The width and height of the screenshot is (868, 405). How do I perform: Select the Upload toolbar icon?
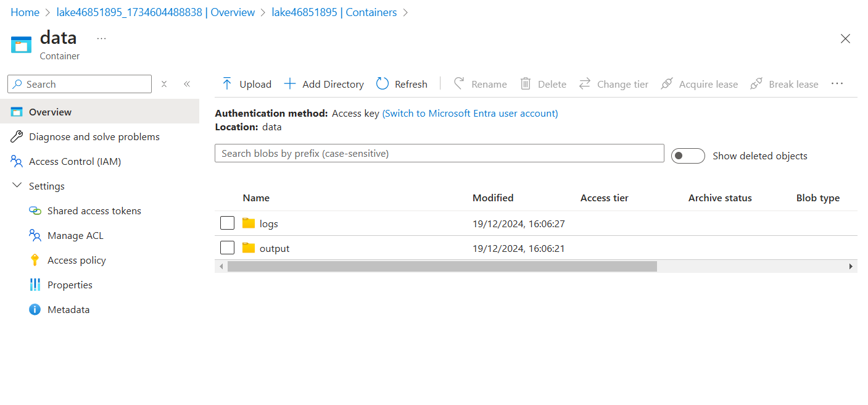228,83
